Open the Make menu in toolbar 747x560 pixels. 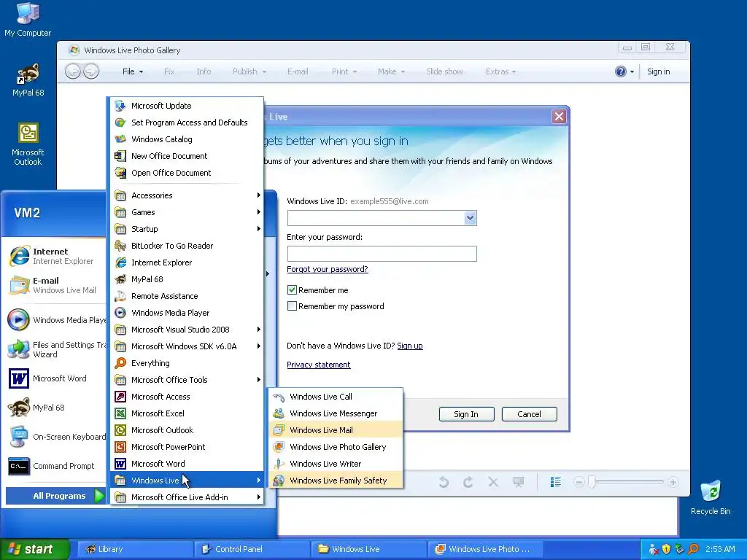[391, 71]
